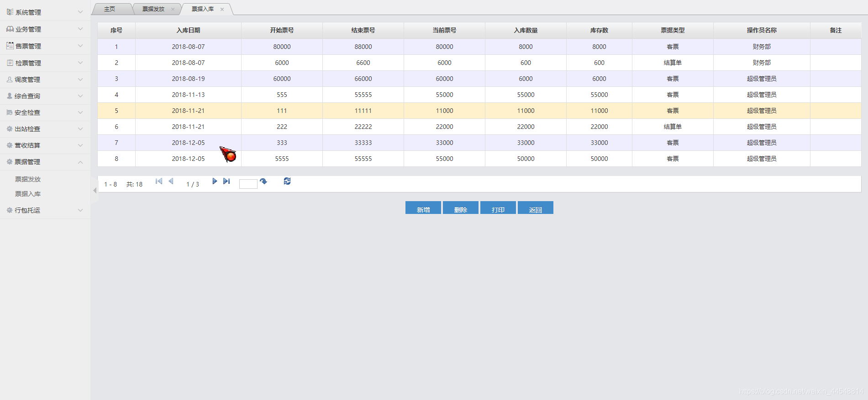
Task: Collapse the left sidebar with arrow handle
Action: coord(95,190)
